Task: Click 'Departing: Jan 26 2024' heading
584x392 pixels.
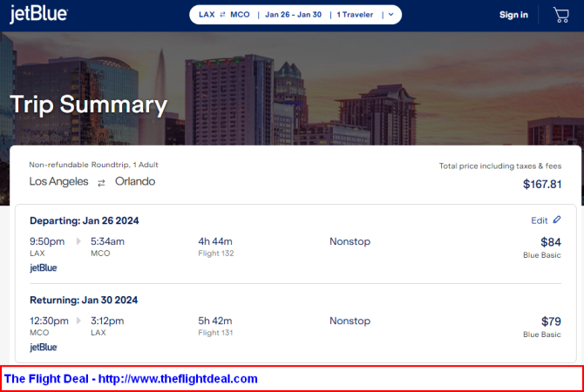Action: 85,220
